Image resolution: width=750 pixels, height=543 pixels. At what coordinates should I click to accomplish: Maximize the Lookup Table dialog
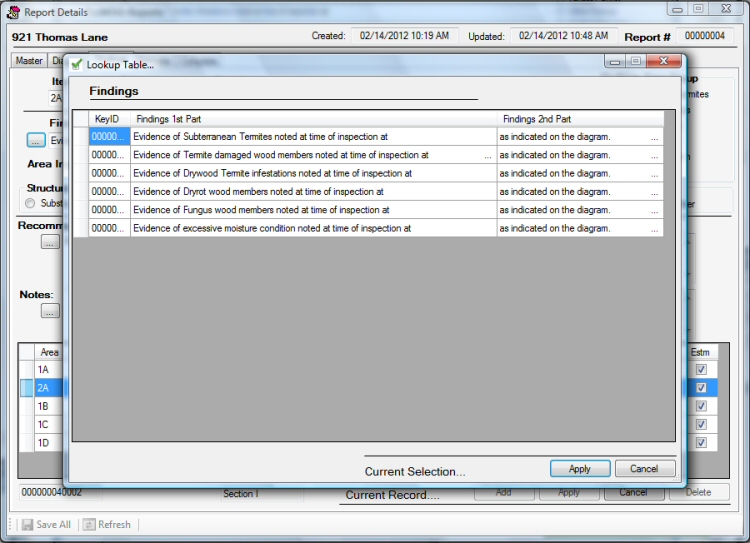636,61
